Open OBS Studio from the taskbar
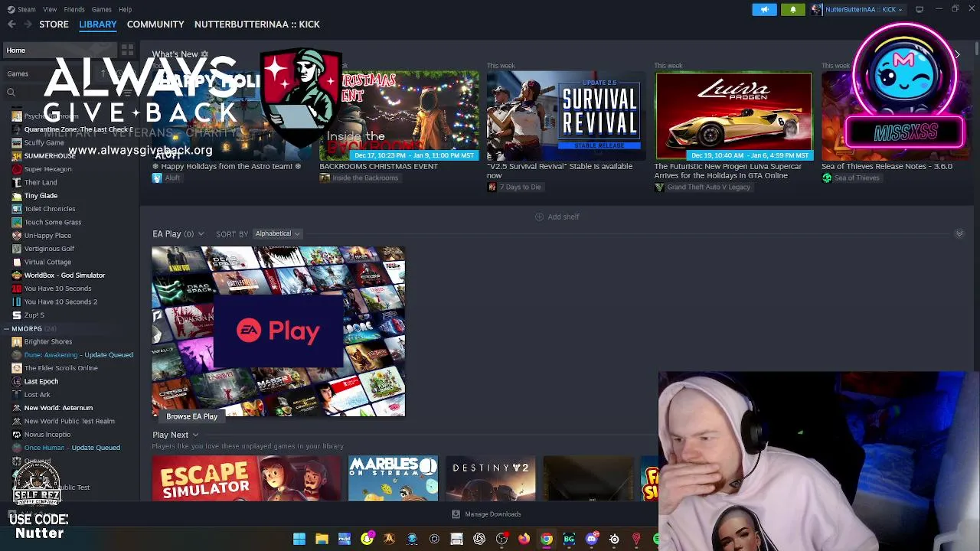 [501, 539]
